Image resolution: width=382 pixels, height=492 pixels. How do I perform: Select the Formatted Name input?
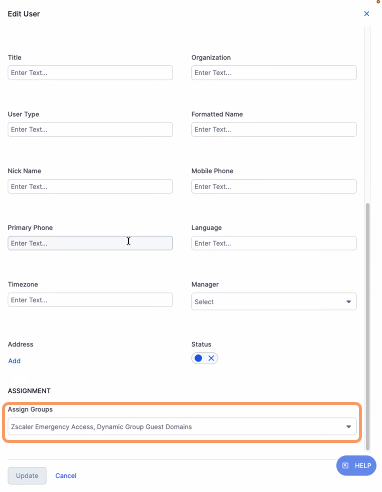(274, 129)
